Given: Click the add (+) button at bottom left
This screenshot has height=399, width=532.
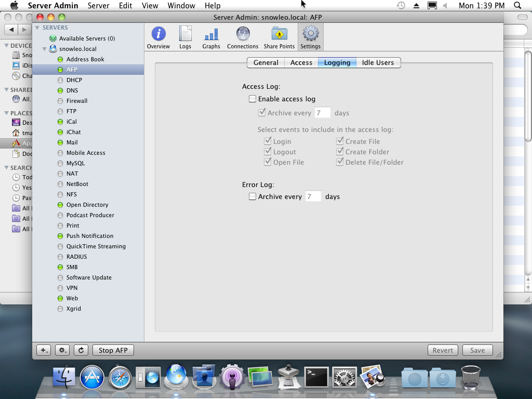Looking at the screenshot, I should (x=44, y=350).
